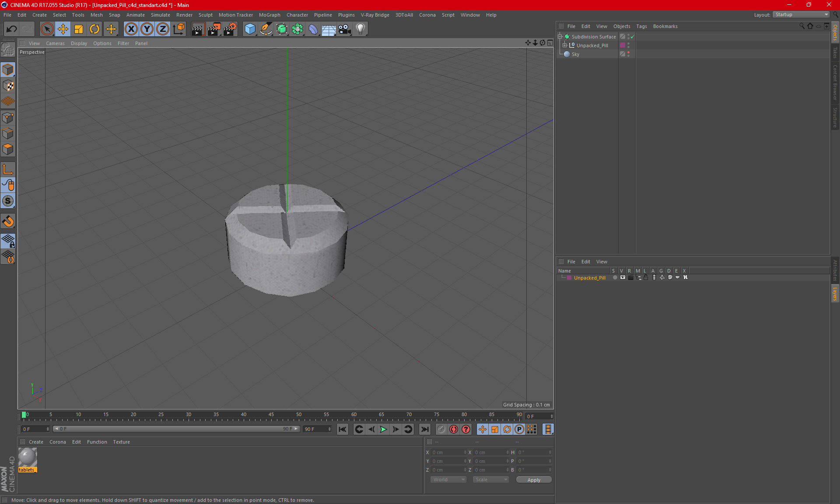Switch to Polygons mode
Screen dimensions: 840x504
[8, 149]
